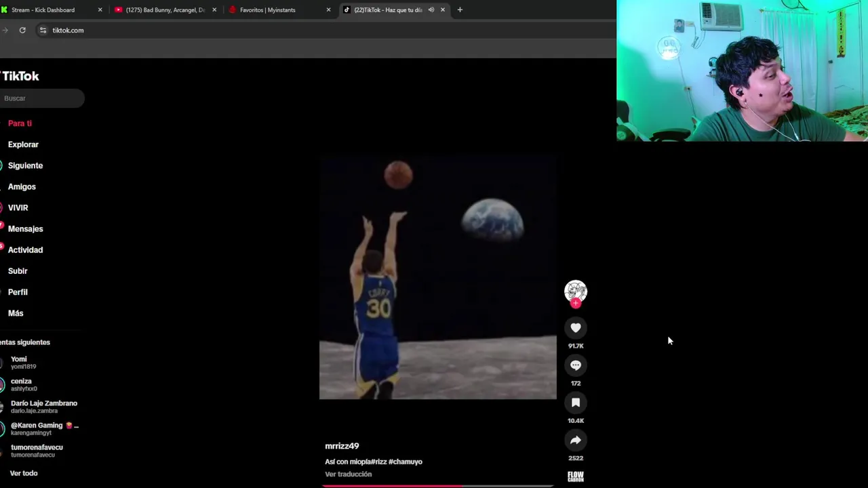Open the sound disc icon below share
This screenshot has height=488, width=868.
click(576, 476)
